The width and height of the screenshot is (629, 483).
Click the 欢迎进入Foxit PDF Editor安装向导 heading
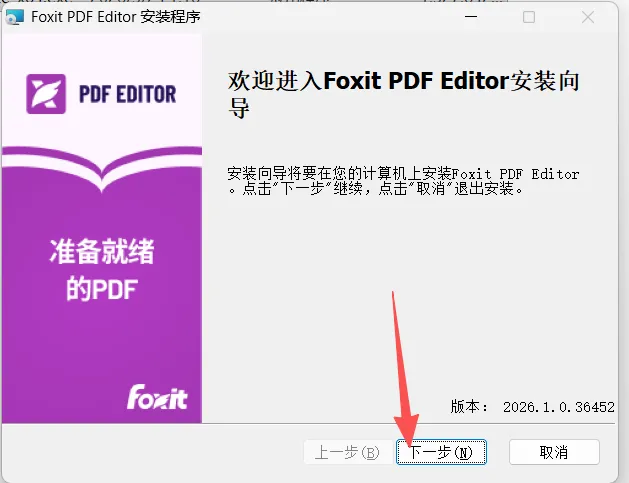[x=403, y=94]
